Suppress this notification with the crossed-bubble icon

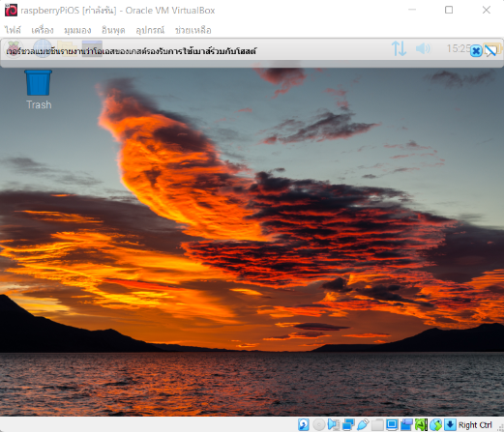490,51
